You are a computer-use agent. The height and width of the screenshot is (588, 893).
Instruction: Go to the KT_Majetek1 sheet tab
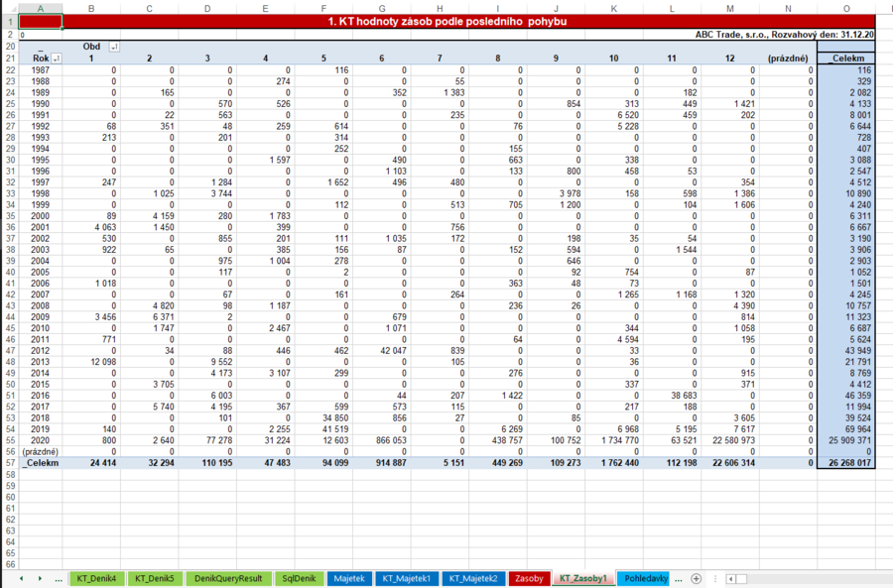(404, 578)
